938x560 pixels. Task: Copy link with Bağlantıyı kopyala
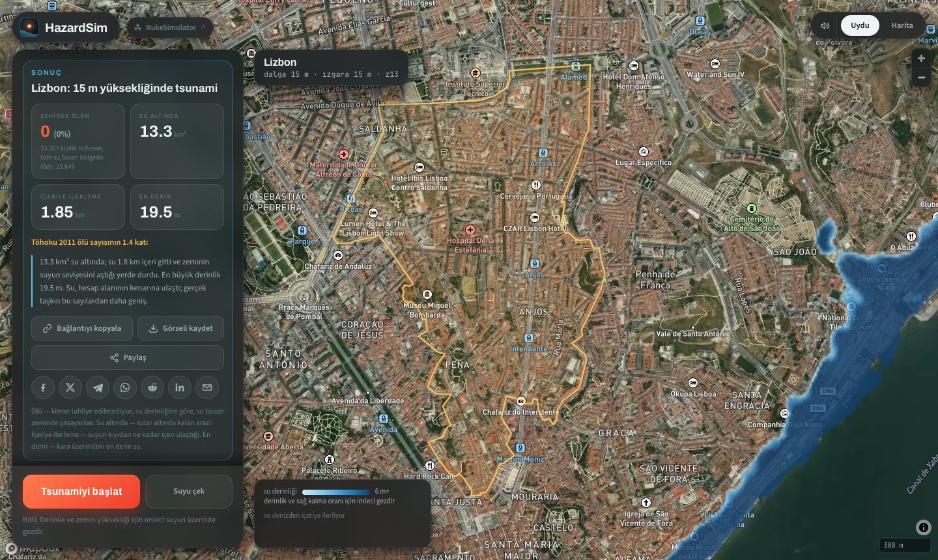click(x=82, y=328)
